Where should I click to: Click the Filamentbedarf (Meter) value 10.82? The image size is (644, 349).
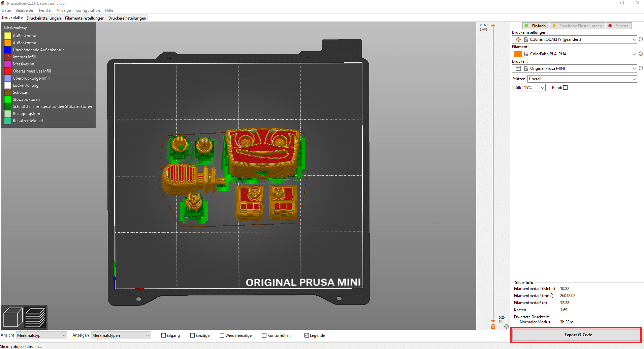tap(565, 289)
